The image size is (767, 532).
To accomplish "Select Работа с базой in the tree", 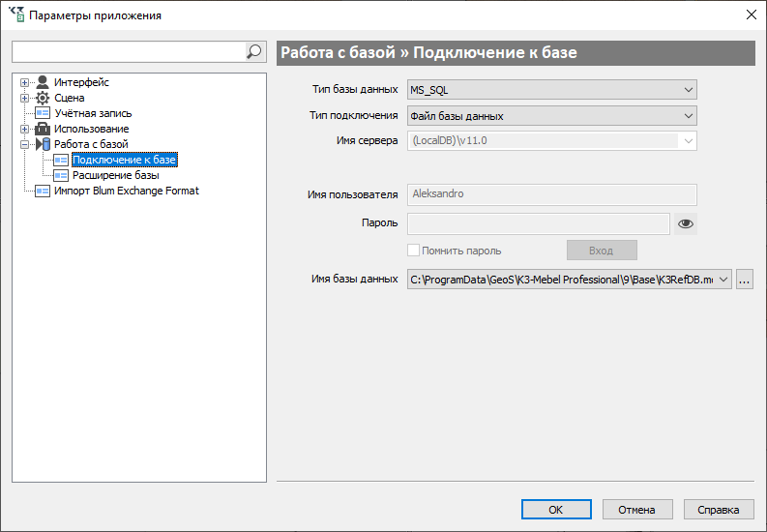I will click(91, 144).
